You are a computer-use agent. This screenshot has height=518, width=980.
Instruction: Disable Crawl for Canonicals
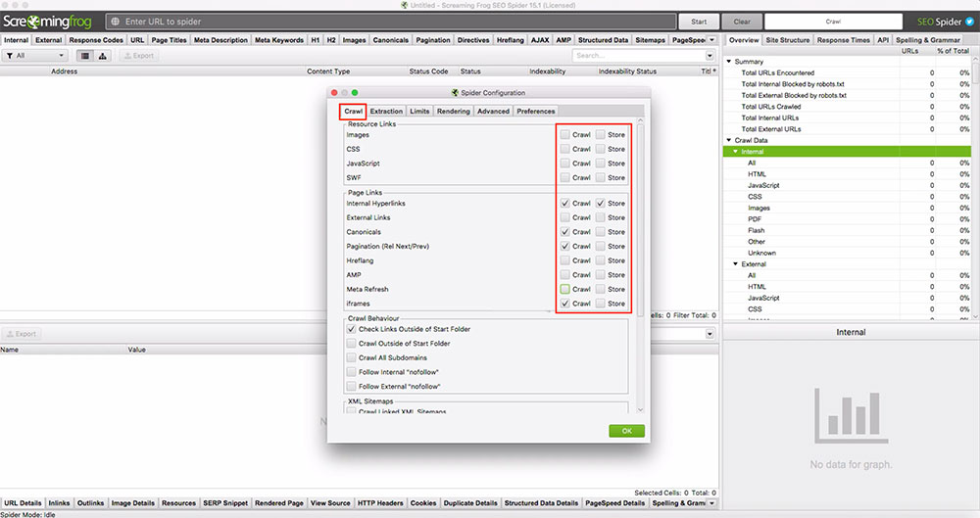click(565, 232)
